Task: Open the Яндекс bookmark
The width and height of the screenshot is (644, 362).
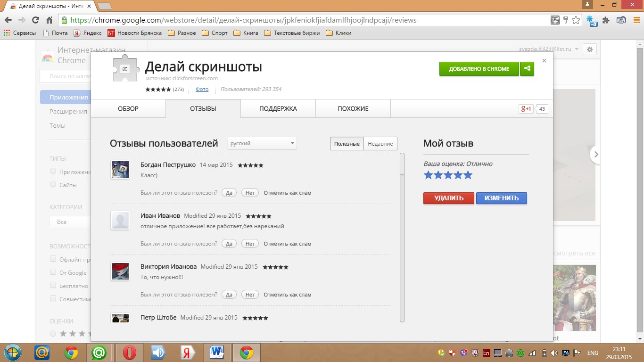Action: (x=87, y=33)
